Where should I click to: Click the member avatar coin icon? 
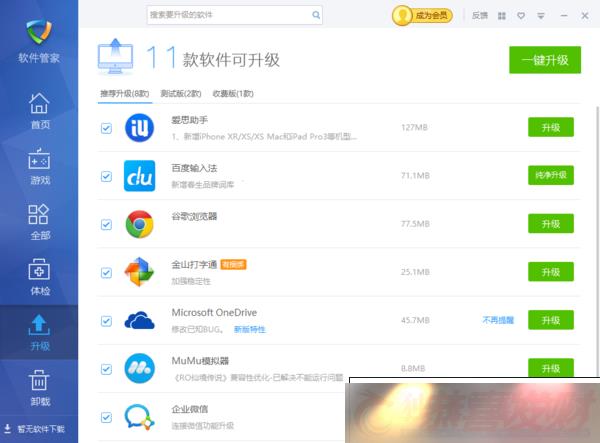tap(402, 16)
